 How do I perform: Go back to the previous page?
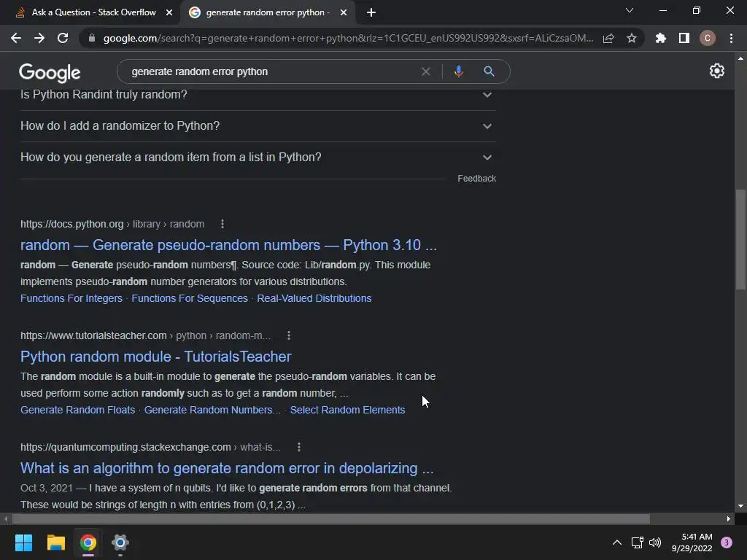16,38
